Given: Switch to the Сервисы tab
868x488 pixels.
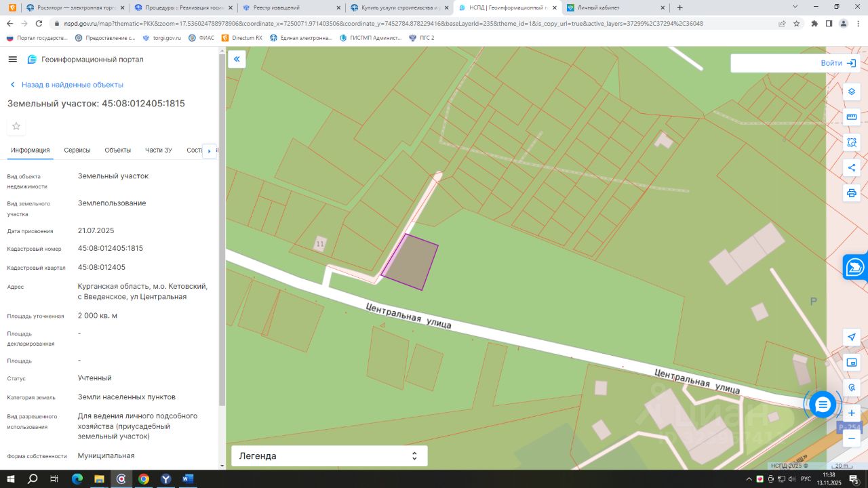Looking at the screenshot, I should pos(77,150).
